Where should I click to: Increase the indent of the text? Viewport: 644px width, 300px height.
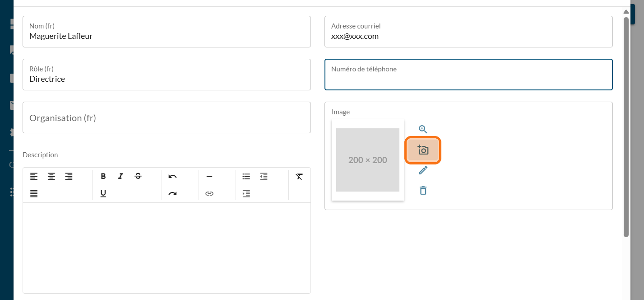pyautogui.click(x=246, y=193)
